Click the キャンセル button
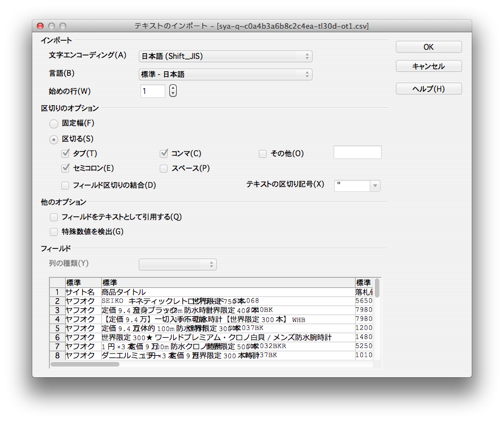504x422 pixels. coord(429,66)
